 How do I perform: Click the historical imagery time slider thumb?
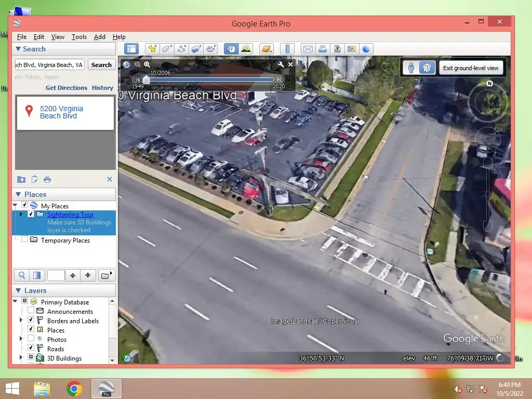tap(146, 79)
